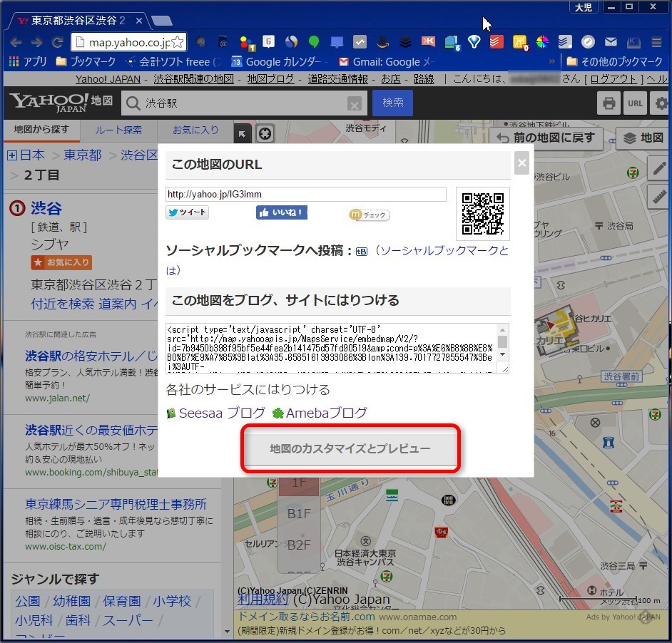Open the 地図 layer switcher
The width and height of the screenshot is (672, 643).
[x=643, y=138]
